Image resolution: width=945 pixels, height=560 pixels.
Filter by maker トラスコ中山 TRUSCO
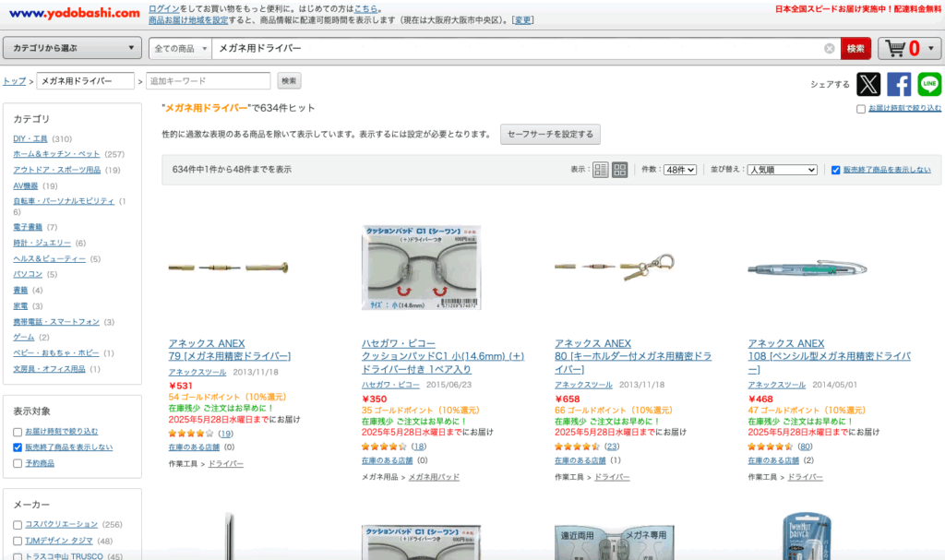[x=18, y=557]
